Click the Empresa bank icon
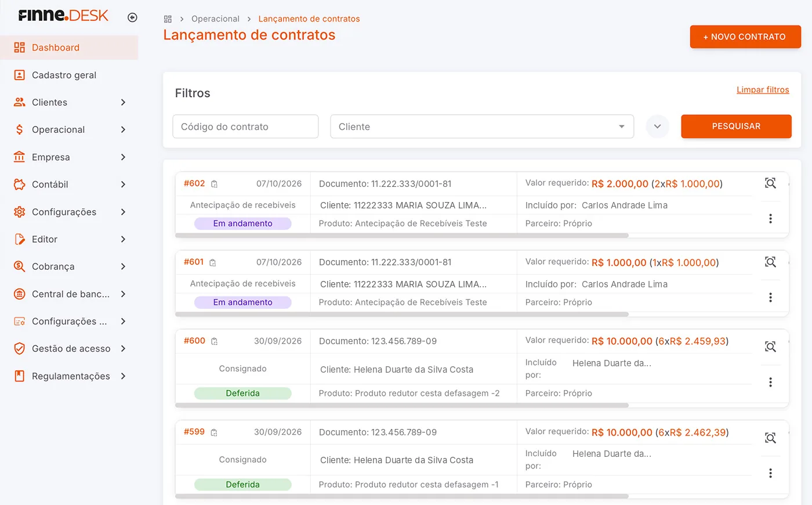The height and width of the screenshot is (505, 812). (x=19, y=157)
